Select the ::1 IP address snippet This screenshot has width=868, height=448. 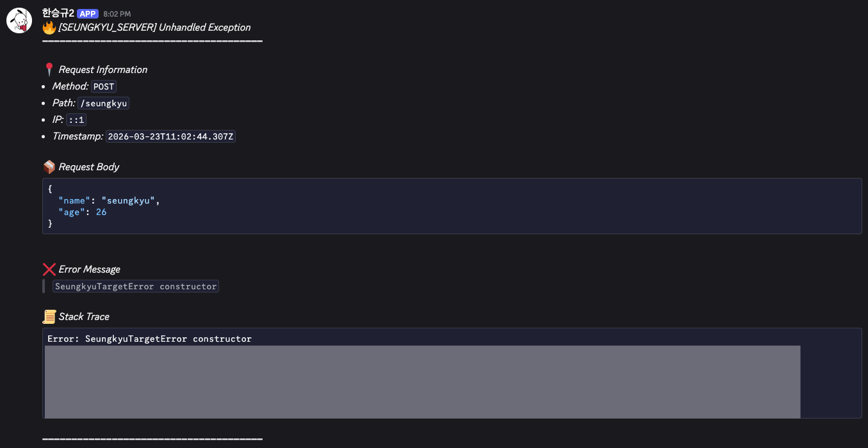coord(76,120)
